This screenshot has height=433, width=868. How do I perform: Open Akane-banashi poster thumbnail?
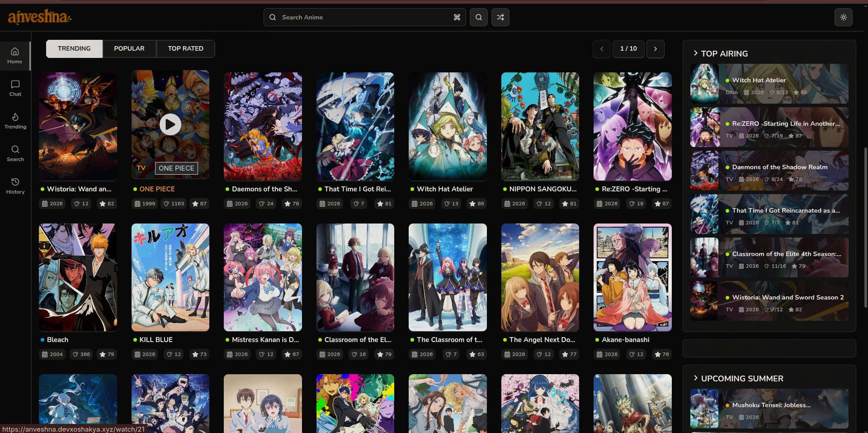(632, 277)
